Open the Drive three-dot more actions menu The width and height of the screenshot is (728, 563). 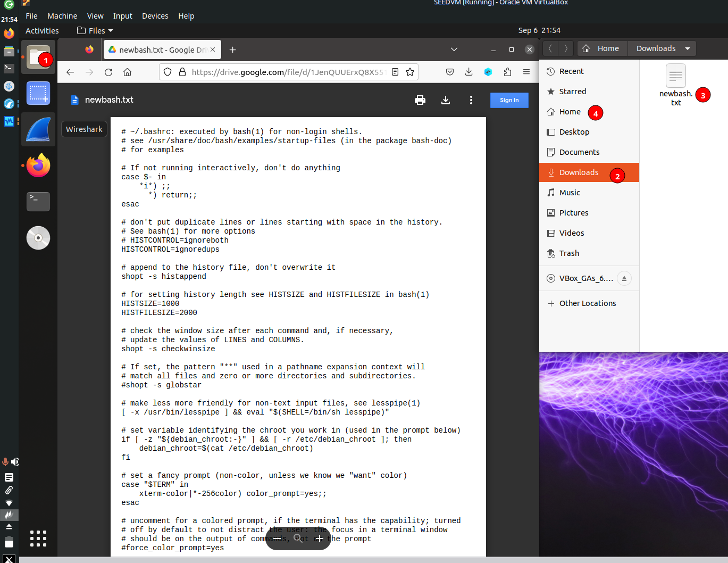coord(471,100)
